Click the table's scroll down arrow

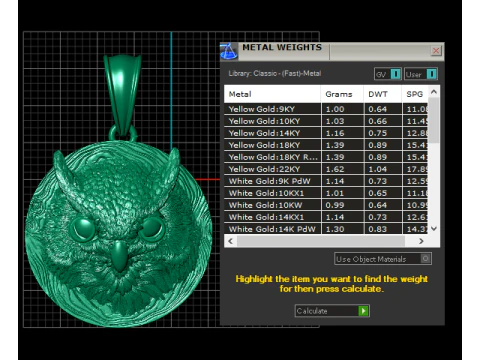pos(434,229)
